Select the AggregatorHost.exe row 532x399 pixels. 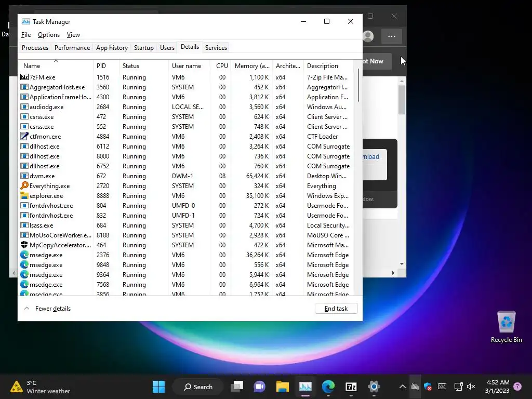click(x=186, y=87)
